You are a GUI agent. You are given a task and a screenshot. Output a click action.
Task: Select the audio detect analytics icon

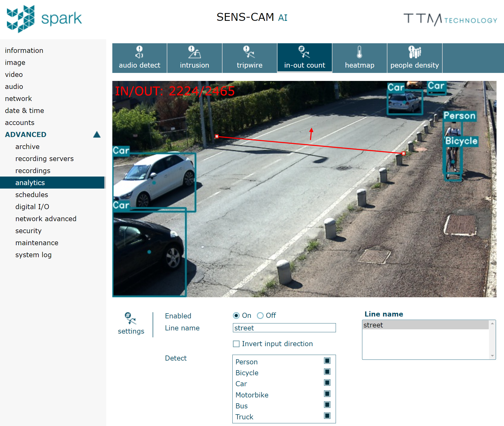point(139,58)
